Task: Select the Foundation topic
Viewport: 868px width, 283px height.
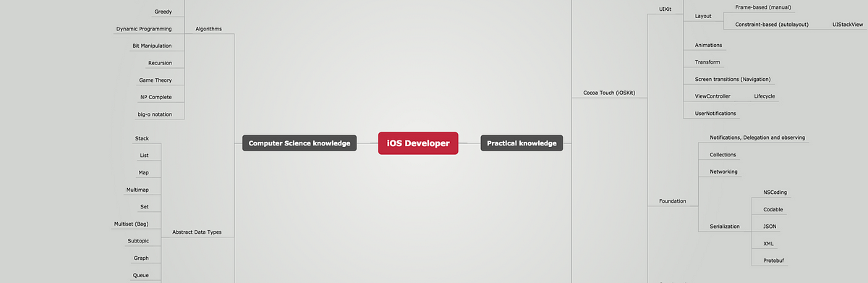Action: coord(673,201)
